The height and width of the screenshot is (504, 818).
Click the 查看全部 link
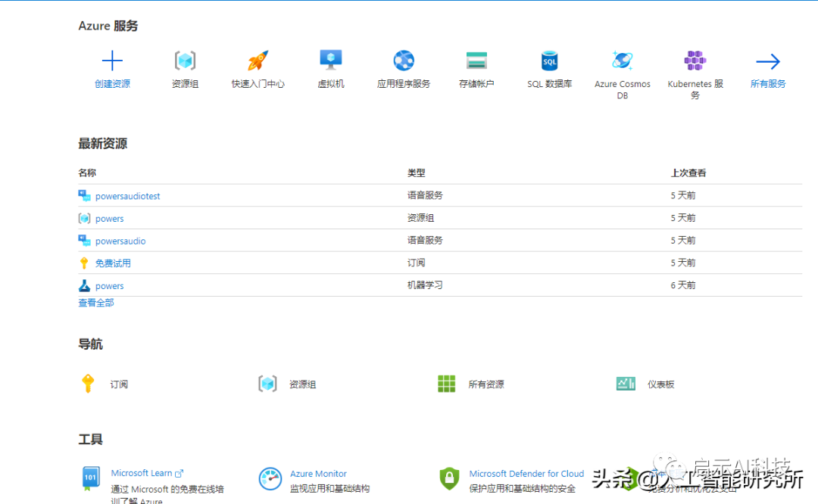[96, 303]
